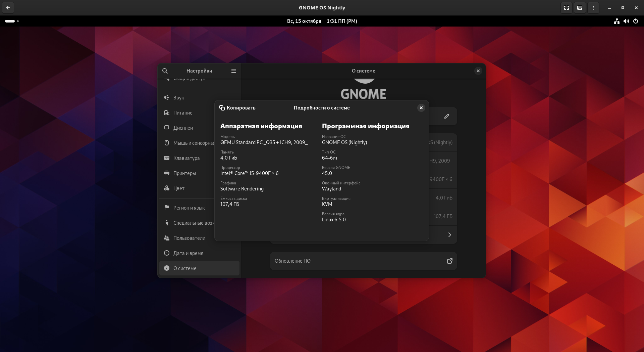This screenshot has height=352, width=644.
Task: Open the date and time calendar menu
Action: [x=322, y=21]
